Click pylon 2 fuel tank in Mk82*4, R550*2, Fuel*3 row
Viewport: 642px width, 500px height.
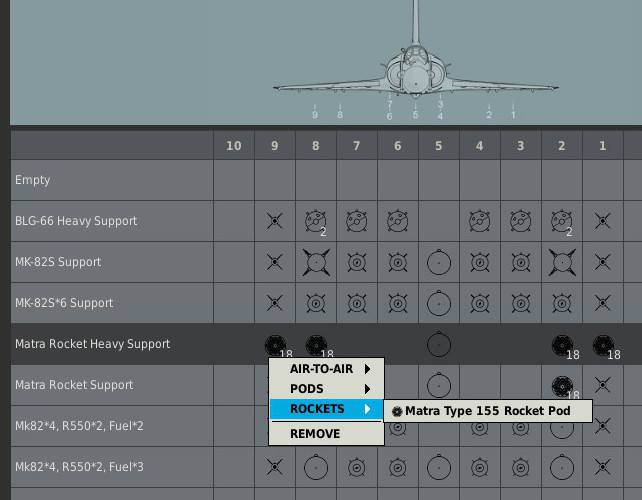click(x=562, y=466)
